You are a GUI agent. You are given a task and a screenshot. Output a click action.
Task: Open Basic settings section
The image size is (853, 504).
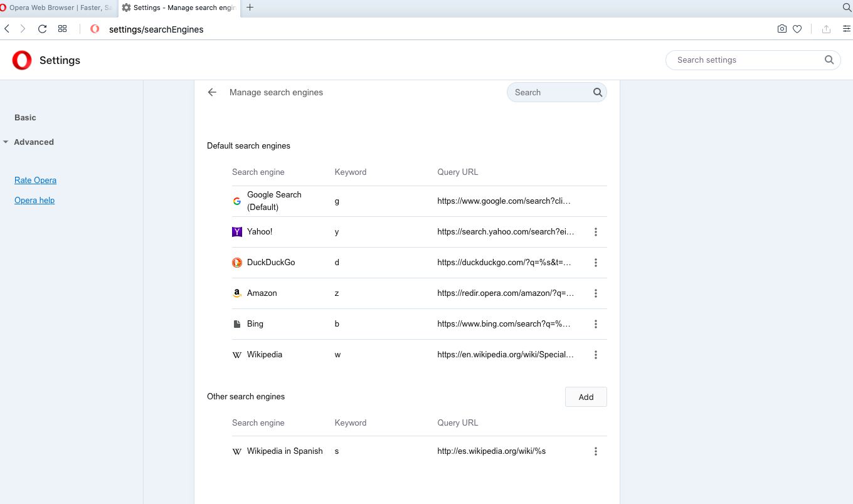(25, 118)
